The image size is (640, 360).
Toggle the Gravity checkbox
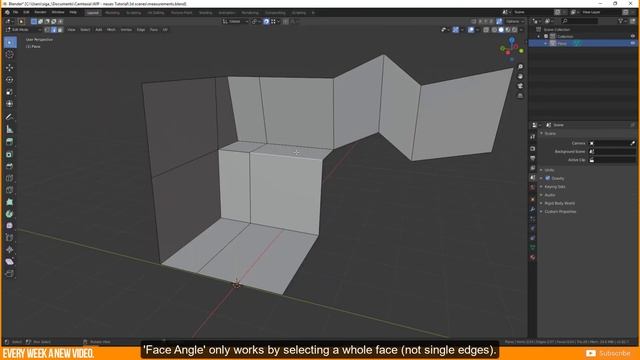(x=548, y=178)
